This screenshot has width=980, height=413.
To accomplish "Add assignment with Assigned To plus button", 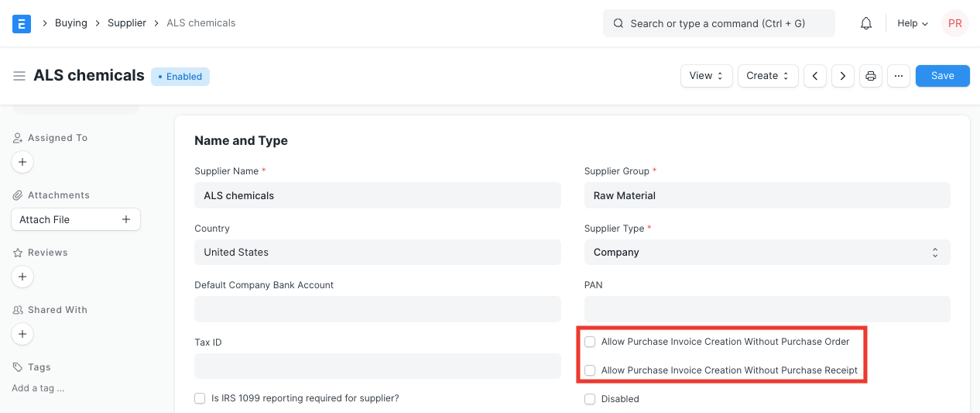I will 22,162.
